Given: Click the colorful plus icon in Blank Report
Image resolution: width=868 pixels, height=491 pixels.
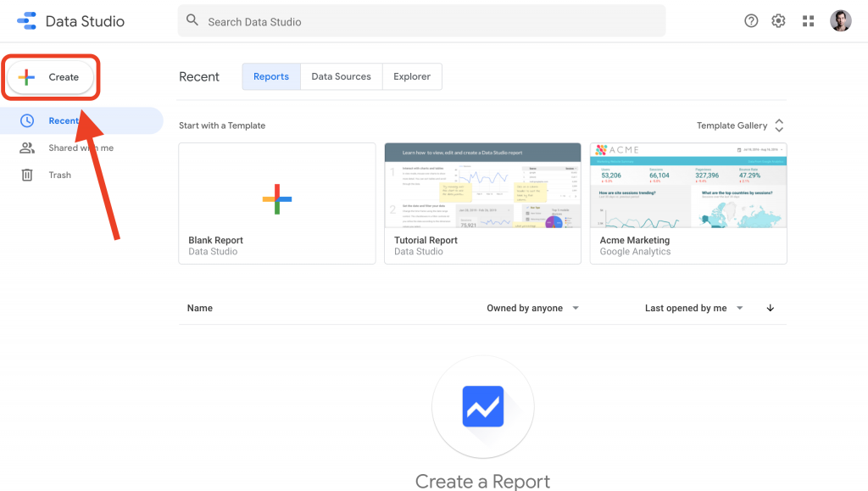Looking at the screenshot, I should [277, 199].
